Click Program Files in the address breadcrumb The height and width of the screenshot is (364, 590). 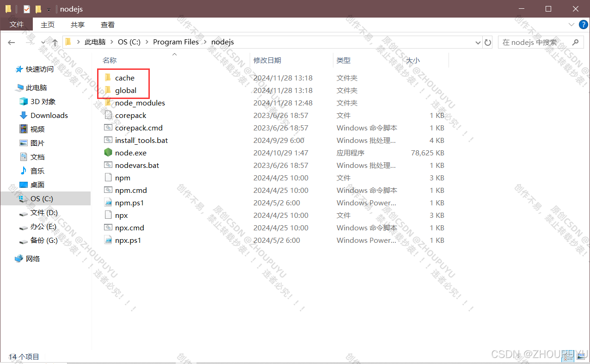coord(176,42)
